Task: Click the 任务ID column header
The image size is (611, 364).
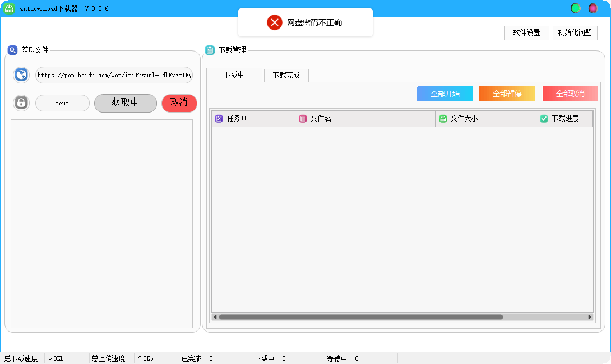Action: 253,118
